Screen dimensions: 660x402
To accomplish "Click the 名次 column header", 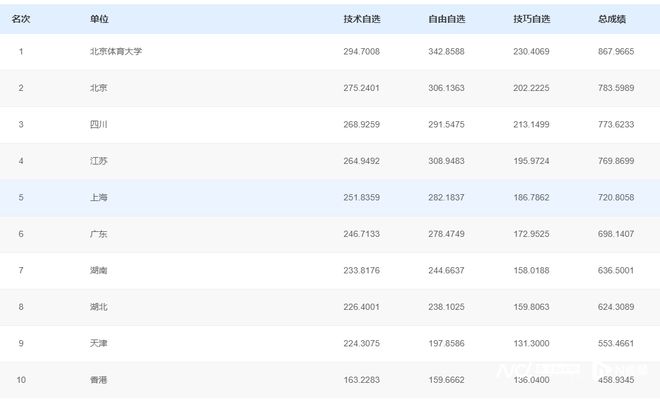I will coord(21,18).
